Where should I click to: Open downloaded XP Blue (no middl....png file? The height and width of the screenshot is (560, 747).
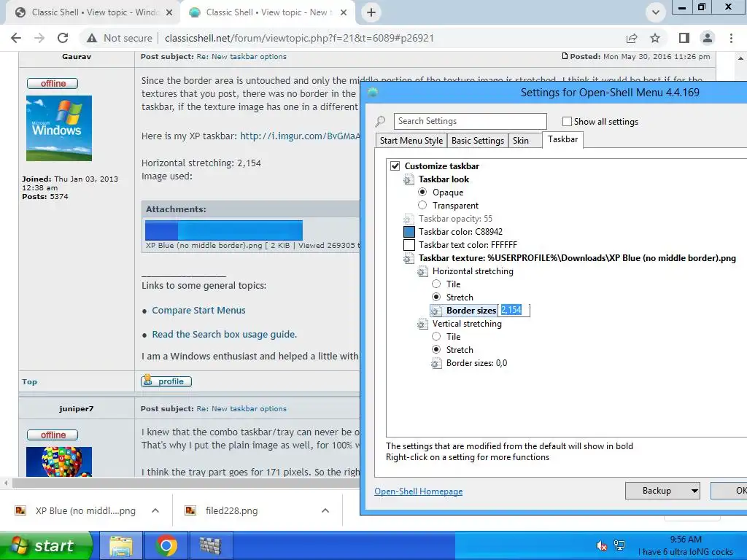pyautogui.click(x=76, y=511)
